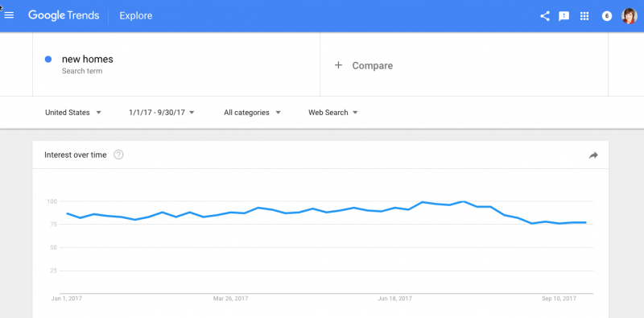Expand the United States region dropdown
Image resolution: width=644 pixels, height=318 pixels.
pos(73,113)
